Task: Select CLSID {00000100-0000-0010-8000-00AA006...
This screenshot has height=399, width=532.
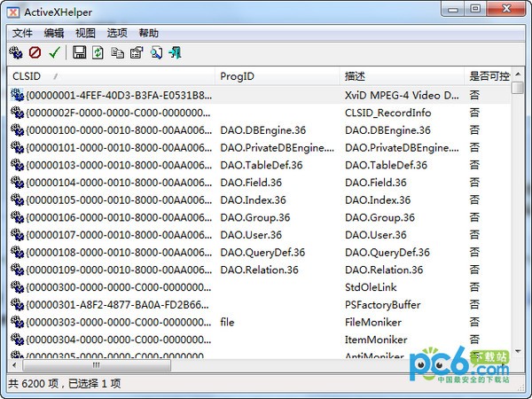Action: [x=119, y=130]
